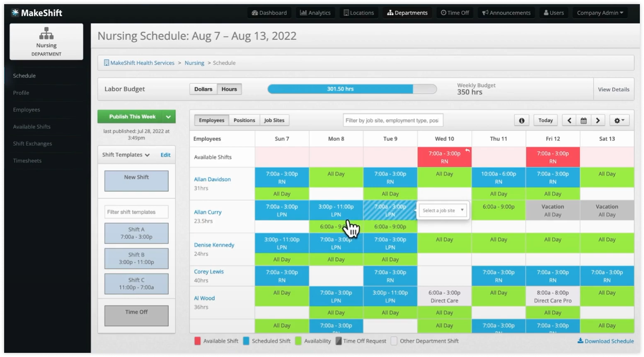
Task: Select the Shift B template
Action: tap(136, 258)
